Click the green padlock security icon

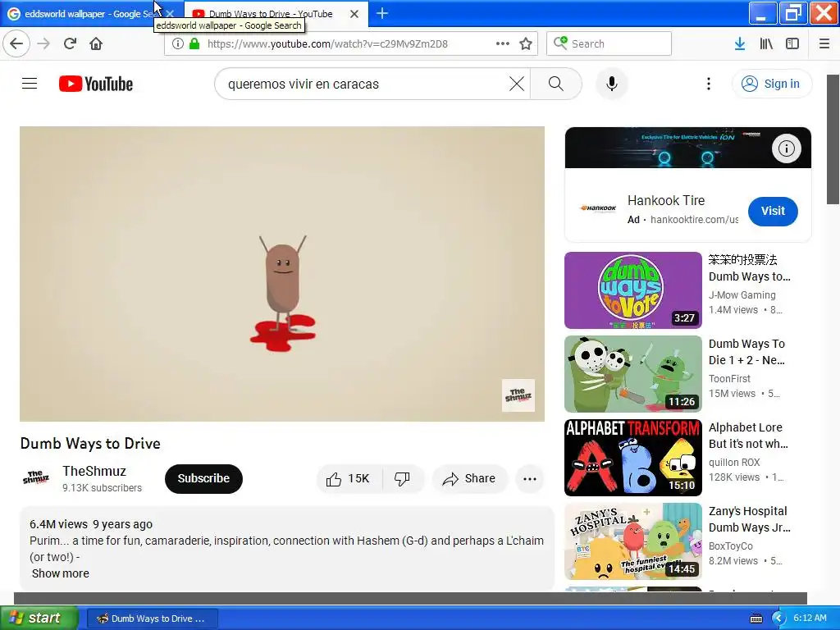[194, 43]
